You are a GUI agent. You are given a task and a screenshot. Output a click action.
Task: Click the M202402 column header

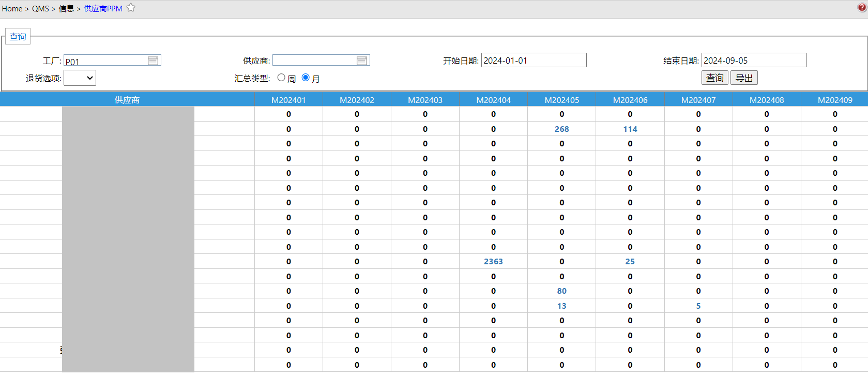coord(357,99)
